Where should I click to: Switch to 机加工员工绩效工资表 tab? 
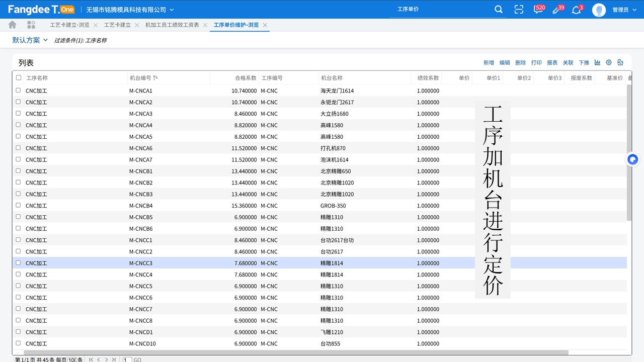[172, 25]
